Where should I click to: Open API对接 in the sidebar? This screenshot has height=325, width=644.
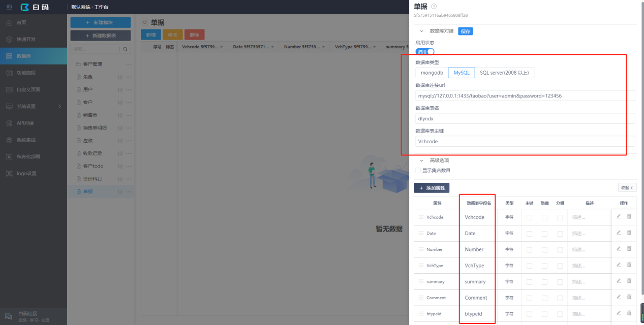click(33, 123)
